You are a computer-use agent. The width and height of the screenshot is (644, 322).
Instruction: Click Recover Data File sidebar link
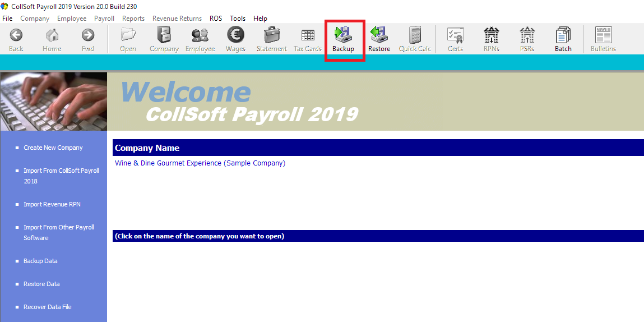[x=47, y=307]
